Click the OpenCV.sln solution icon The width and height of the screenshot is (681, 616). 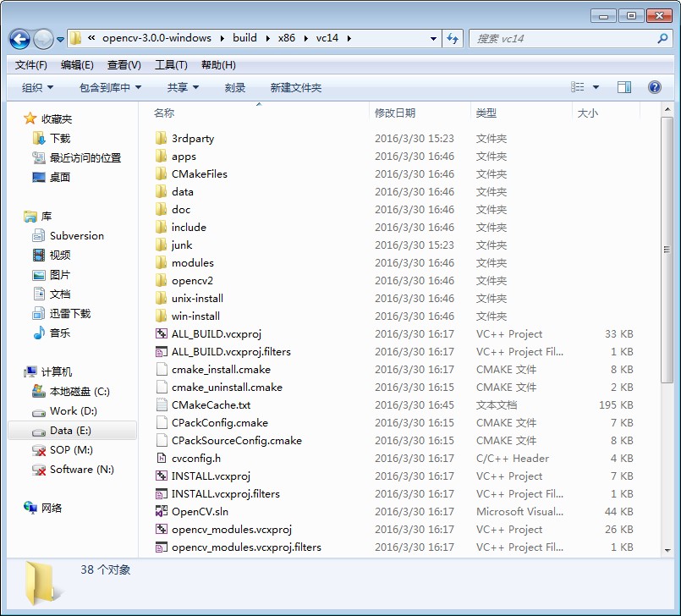click(x=161, y=511)
